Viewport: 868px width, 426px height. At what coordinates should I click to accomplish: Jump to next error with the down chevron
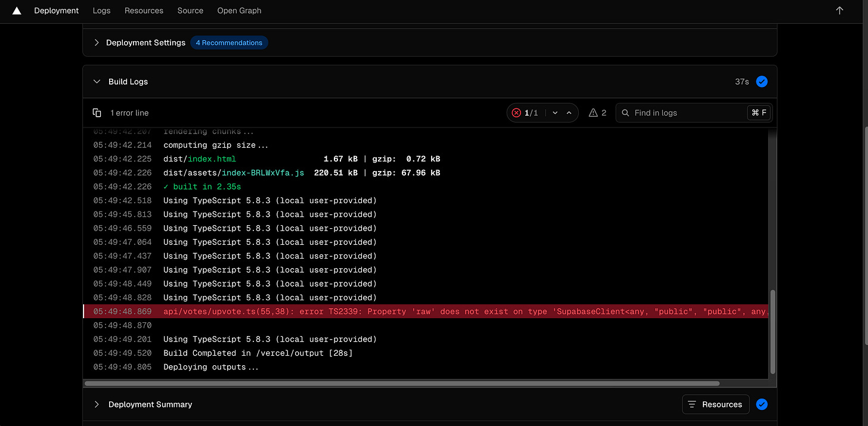coord(554,112)
